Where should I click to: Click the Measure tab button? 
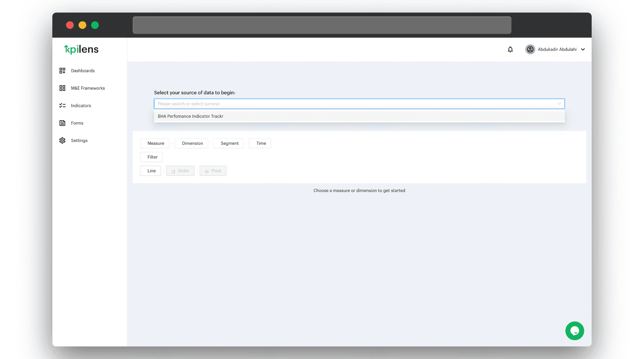tap(156, 143)
